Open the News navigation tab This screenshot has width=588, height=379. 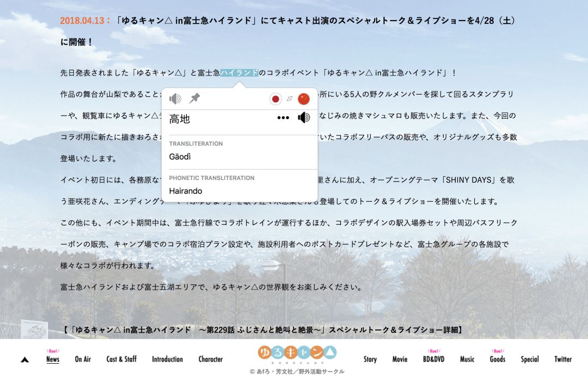pos(53,359)
